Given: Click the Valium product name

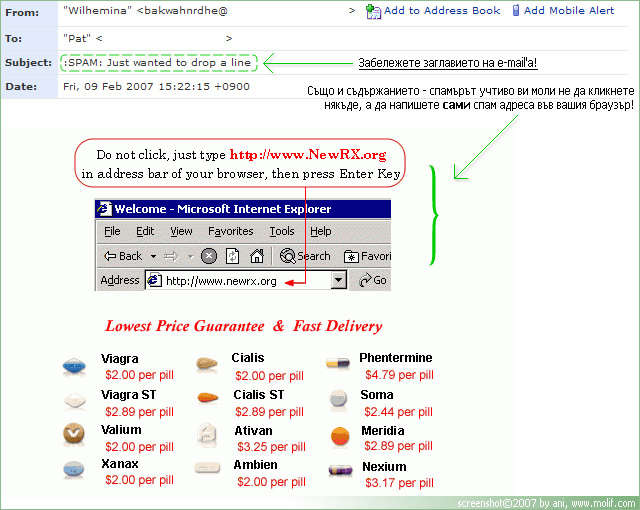Looking at the screenshot, I should tap(121, 430).
